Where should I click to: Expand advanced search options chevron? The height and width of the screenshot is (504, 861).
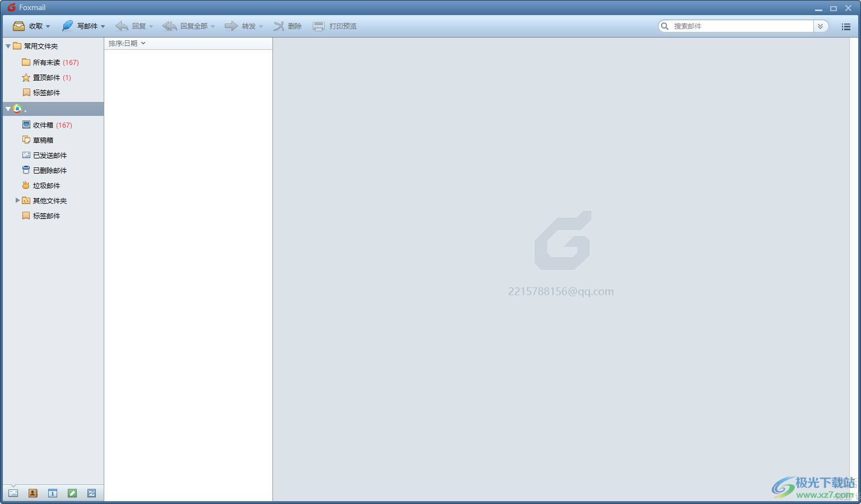(x=821, y=26)
